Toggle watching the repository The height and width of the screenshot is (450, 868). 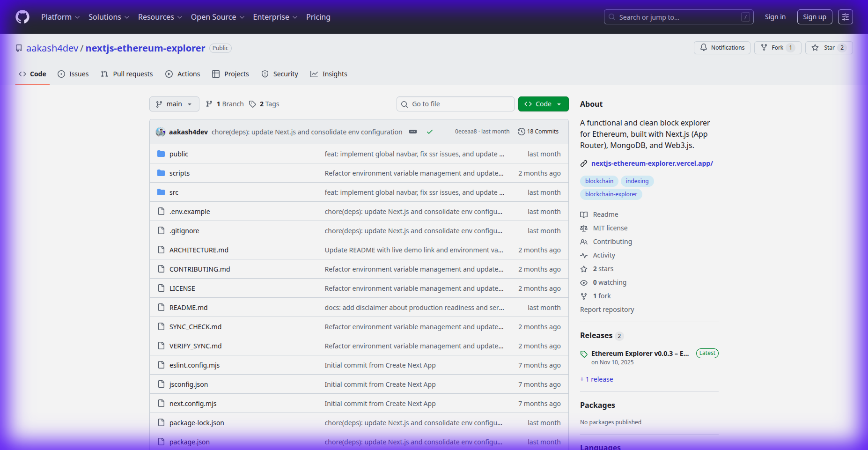coord(609,282)
